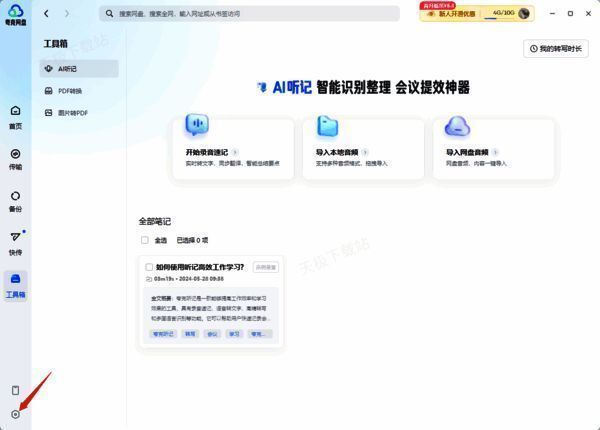Open settings via the gear icon
The height and width of the screenshot is (430, 600).
pos(15,414)
